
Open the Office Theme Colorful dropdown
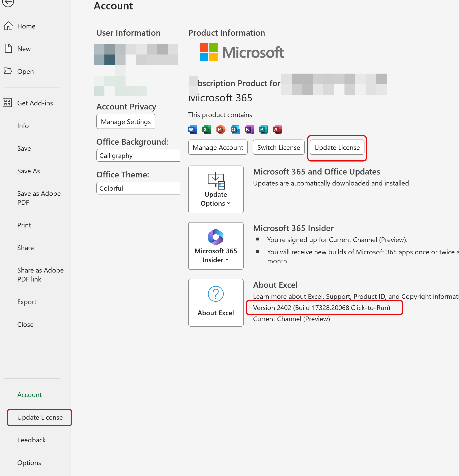(x=138, y=188)
